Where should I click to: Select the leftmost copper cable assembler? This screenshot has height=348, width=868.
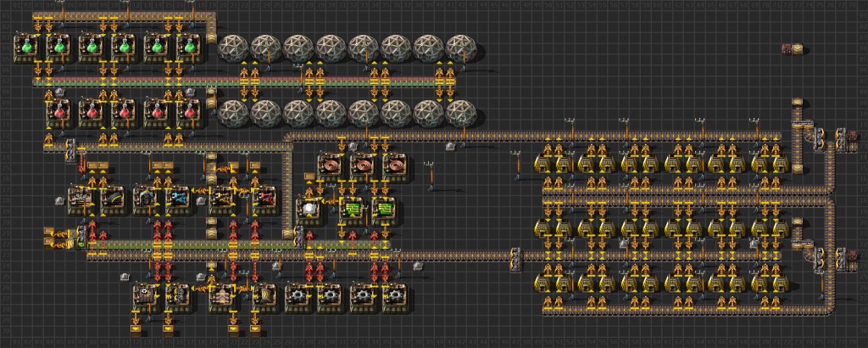pyautogui.click(x=331, y=168)
